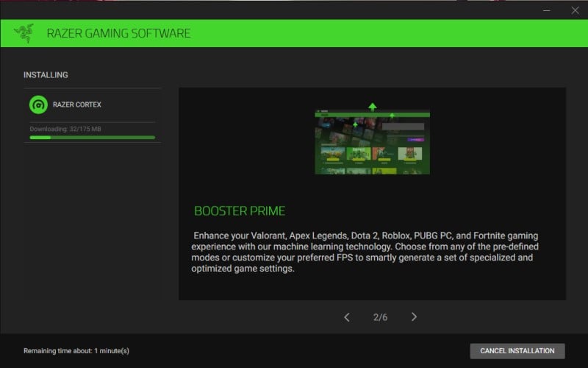Screen dimensions: 588x368
Task: Click the 'INSTALLING' section label
Action: [46, 75]
